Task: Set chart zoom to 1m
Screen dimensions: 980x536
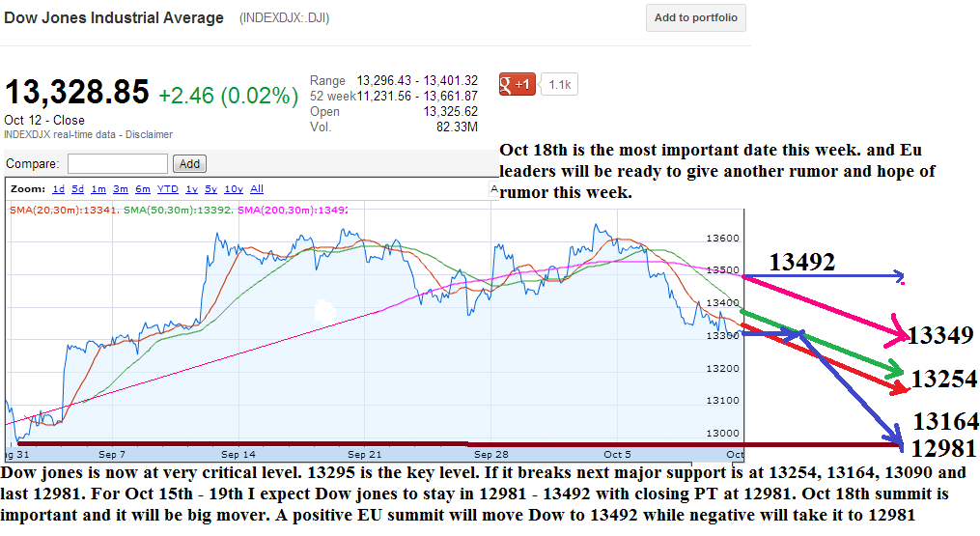Action: [x=98, y=189]
